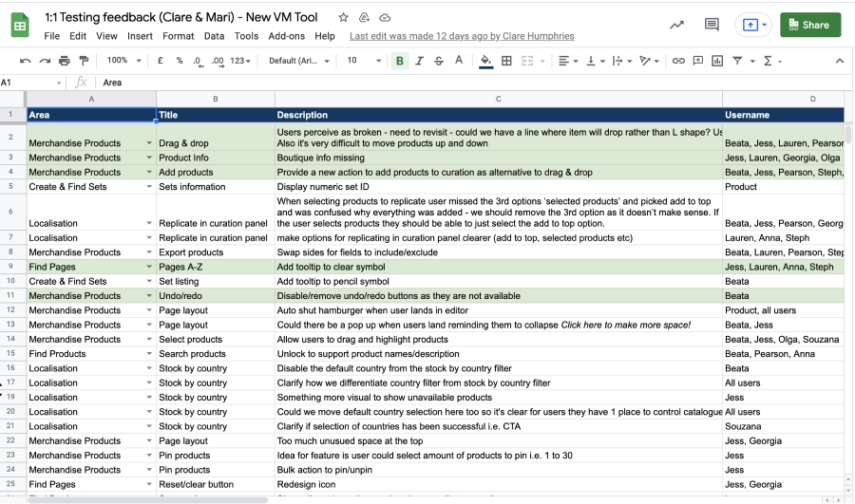The image size is (855, 504).
Task: Toggle italic formatting button
Action: coord(419,61)
